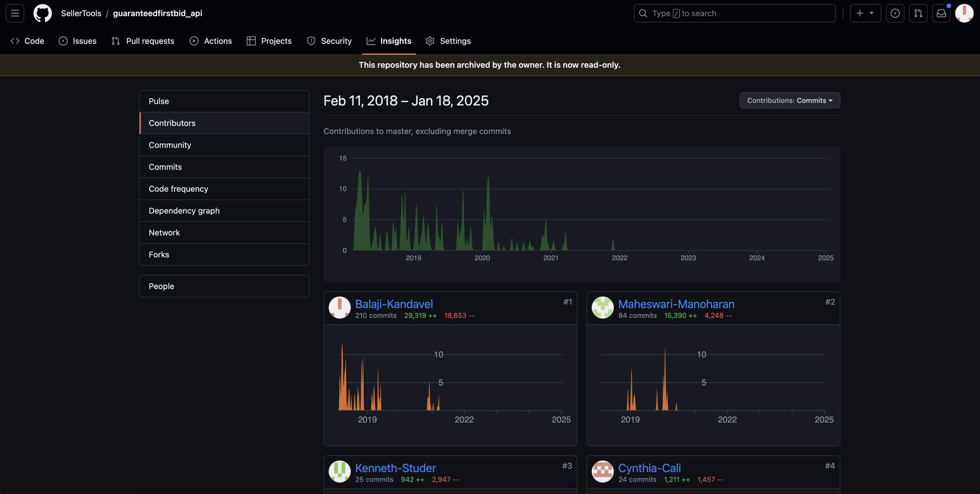980x494 pixels.
Task: Click the '29,319 ++' additions count
Action: (x=420, y=316)
